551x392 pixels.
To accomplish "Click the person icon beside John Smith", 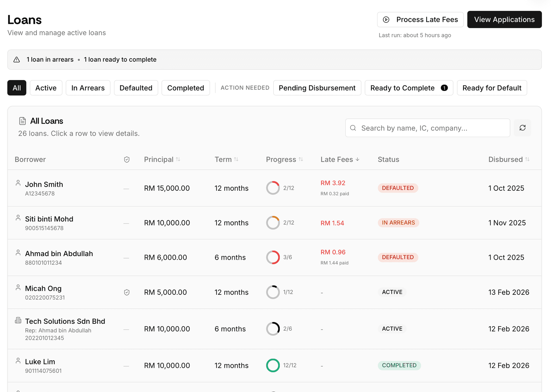I will [x=18, y=183].
